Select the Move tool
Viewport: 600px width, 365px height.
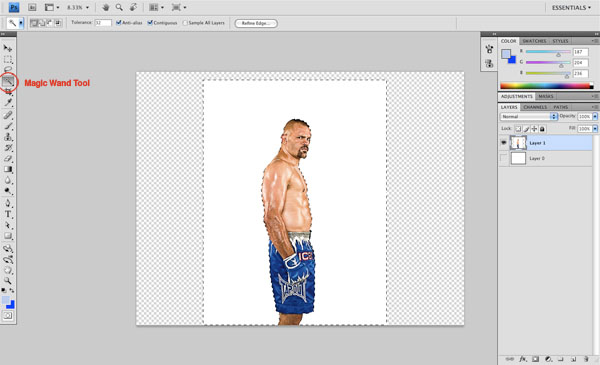click(x=8, y=48)
